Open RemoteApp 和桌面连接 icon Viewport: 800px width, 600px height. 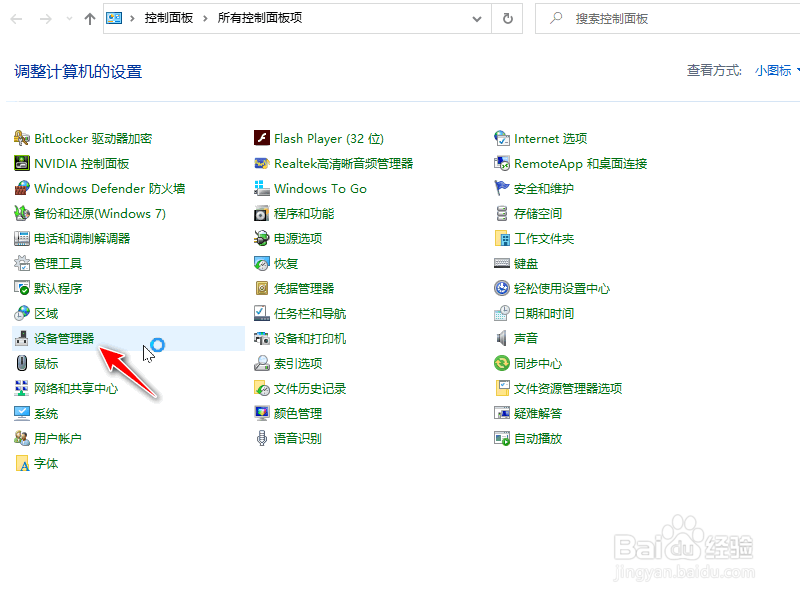[x=502, y=163]
